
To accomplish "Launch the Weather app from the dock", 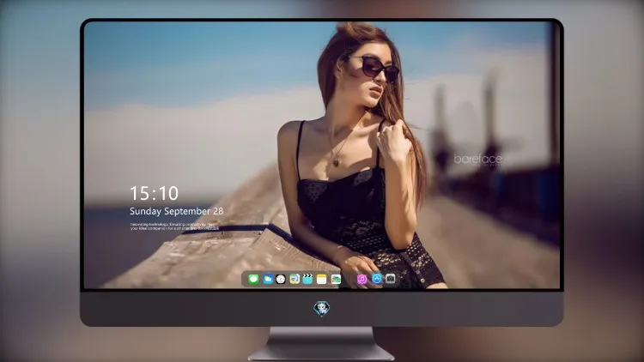I will (268, 279).
